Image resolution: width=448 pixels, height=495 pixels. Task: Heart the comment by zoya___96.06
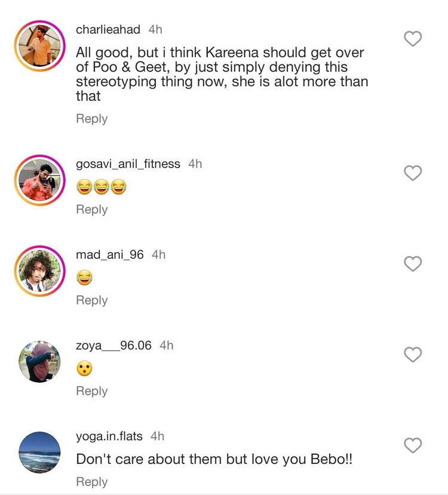[413, 355]
